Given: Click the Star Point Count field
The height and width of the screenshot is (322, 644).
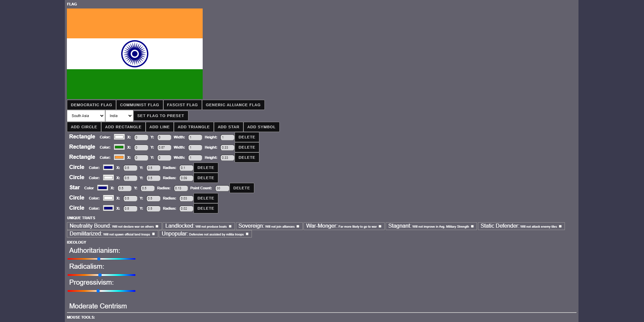Looking at the screenshot, I should [222, 188].
